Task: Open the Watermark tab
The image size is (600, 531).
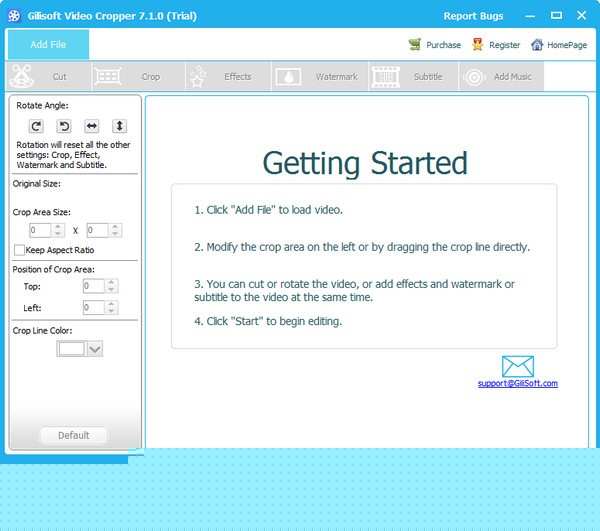Action: (x=320, y=77)
